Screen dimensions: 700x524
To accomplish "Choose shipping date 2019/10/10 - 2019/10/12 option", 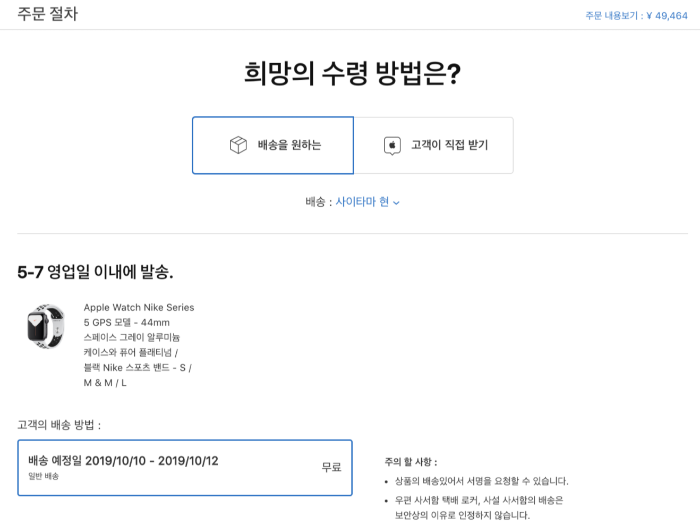I will pos(185,467).
